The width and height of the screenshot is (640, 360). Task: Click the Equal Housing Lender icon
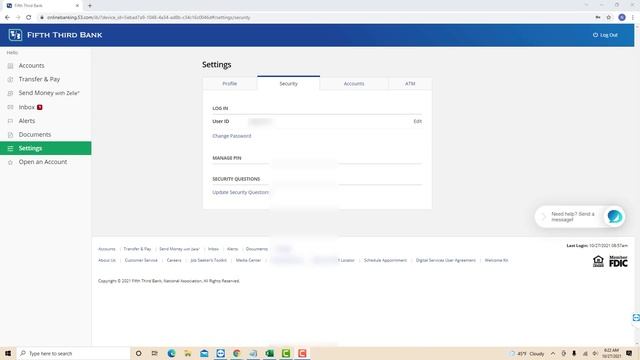coord(598,261)
